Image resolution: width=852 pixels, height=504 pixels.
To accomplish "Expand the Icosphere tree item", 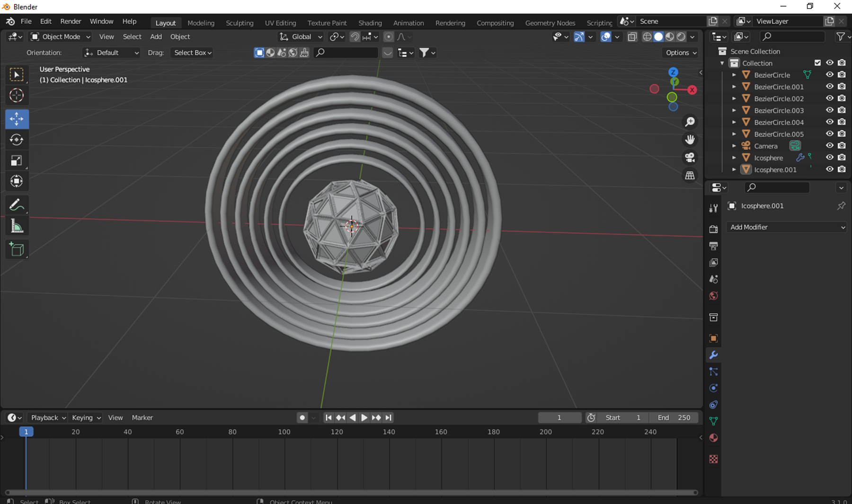I will pos(734,158).
